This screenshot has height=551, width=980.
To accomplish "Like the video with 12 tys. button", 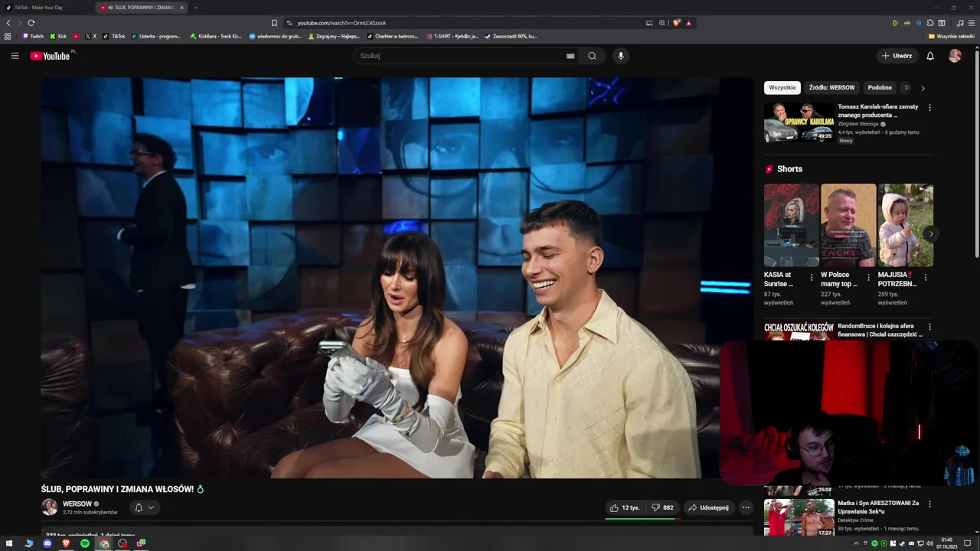I will tap(624, 507).
